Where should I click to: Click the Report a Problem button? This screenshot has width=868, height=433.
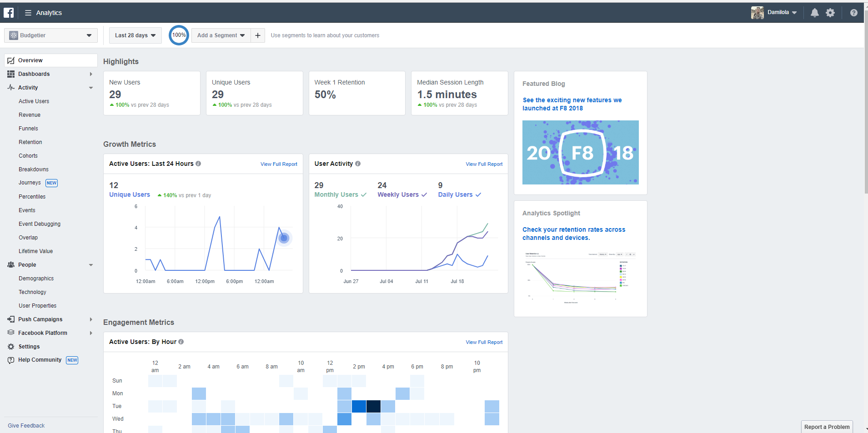(827, 427)
